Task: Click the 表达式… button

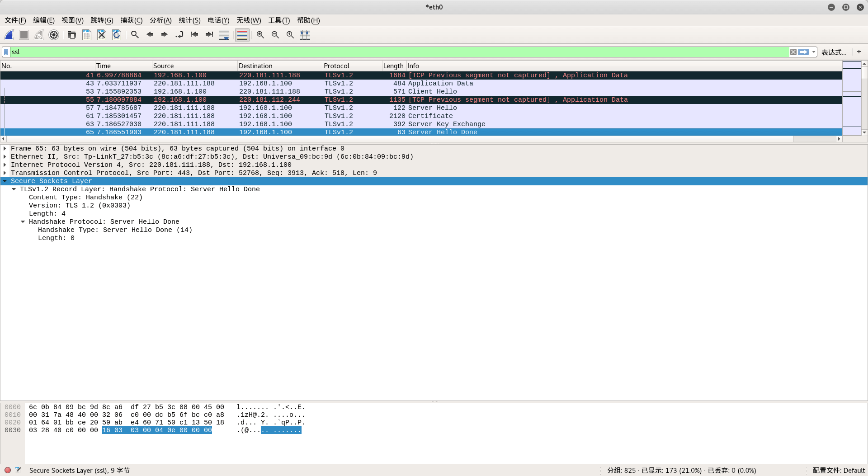Action: (x=834, y=52)
